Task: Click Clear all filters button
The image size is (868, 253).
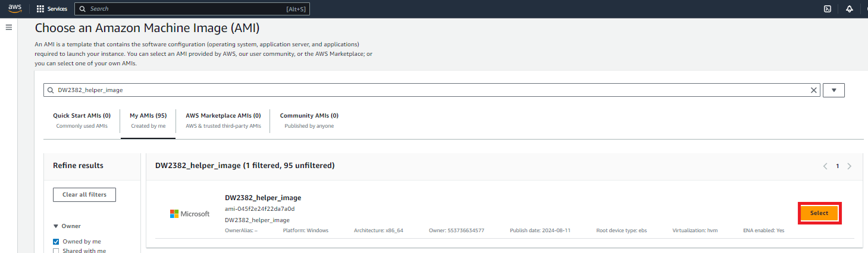Action: [84, 195]
